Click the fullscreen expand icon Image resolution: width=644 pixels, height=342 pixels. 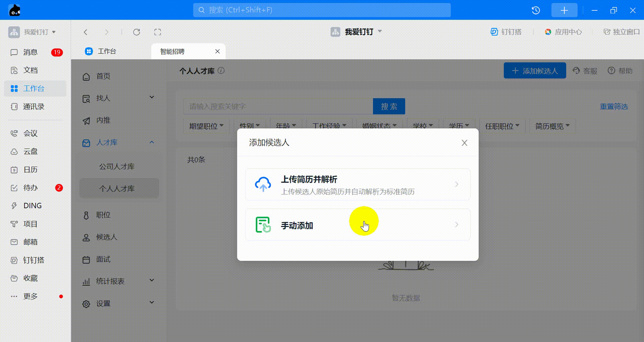tap(158, 32)
